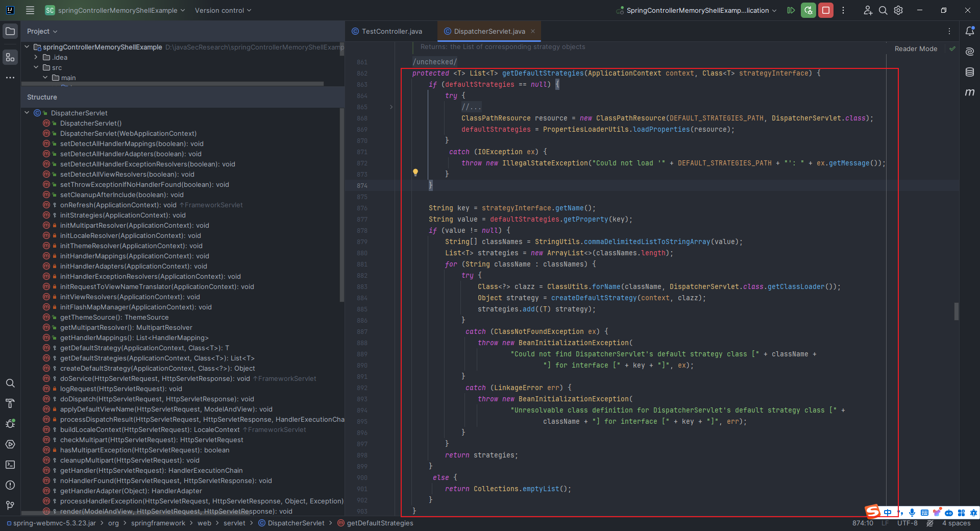Open the Database tool window
This screenshot has height=531, width=980.
970,72
